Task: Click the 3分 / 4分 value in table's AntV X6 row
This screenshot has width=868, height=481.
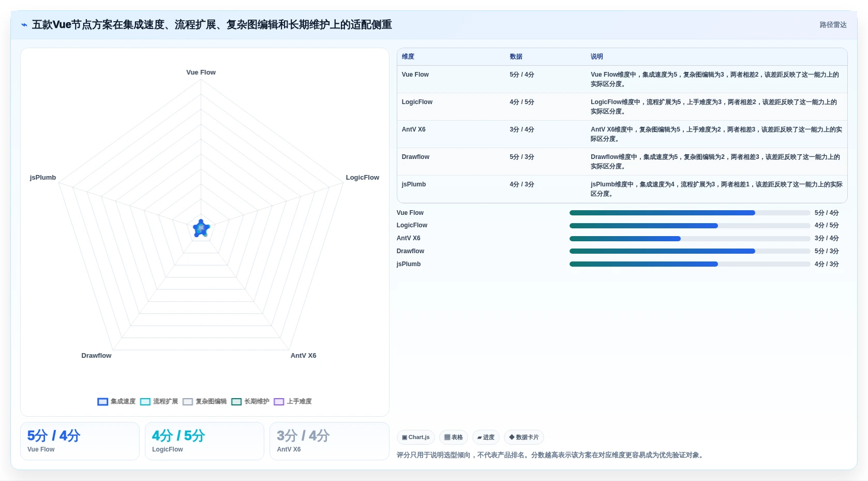Action: [x=521, y=129]
